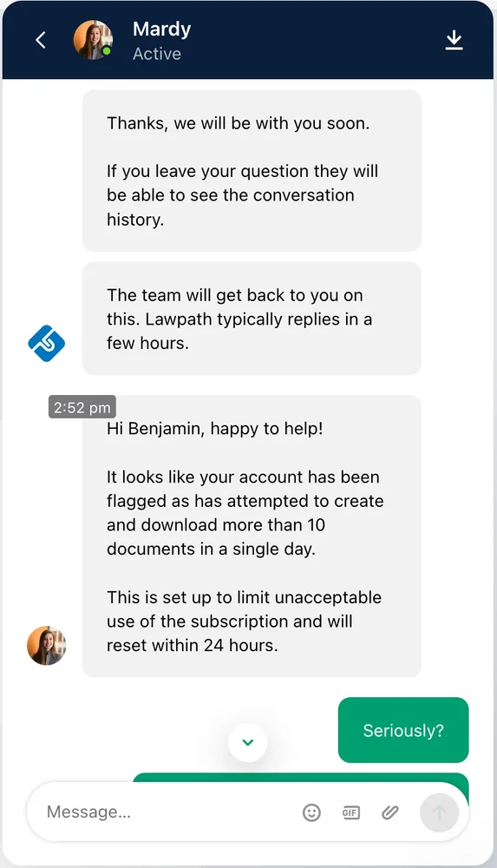Focus the Message text field
Viewport: 497px width, 868px height.
click(x=166, y=812)
